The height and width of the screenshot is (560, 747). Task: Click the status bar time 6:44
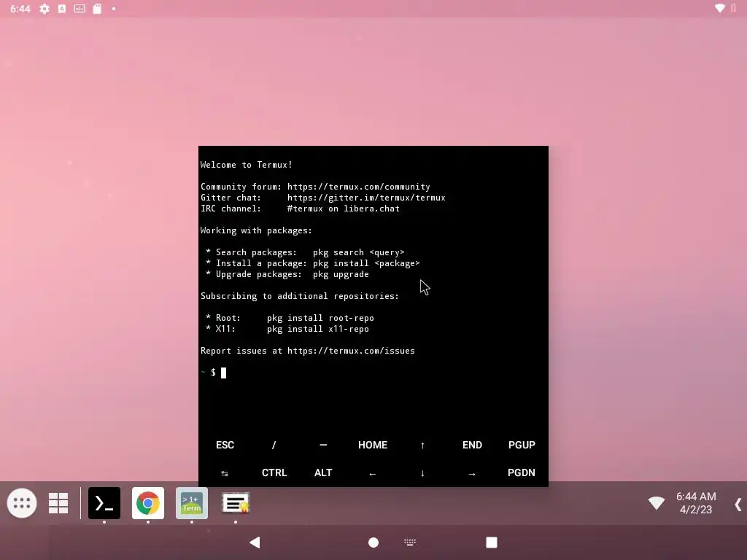[x=20, y=9]
